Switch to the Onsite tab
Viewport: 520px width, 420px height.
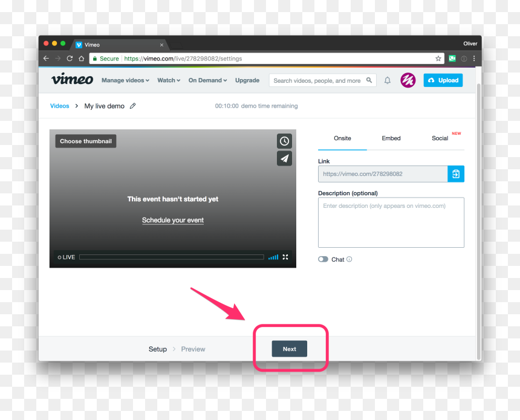pos(342,138)
